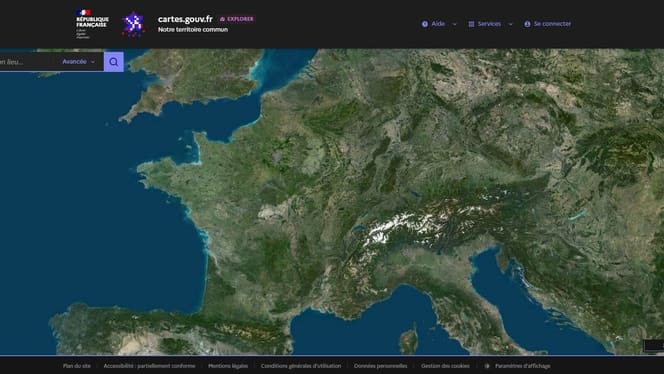Open Plan du site link
This screenshot has height=374, width=664.
77,366
